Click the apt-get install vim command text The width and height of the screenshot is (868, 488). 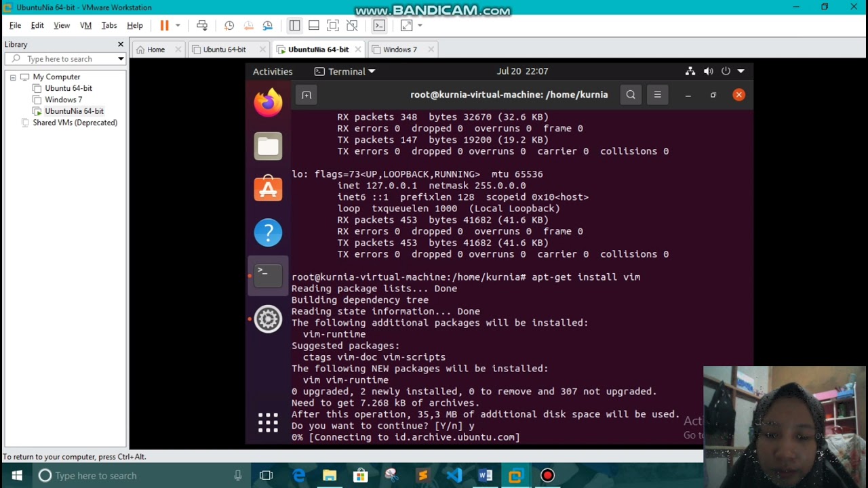click(x=586, y=277)
